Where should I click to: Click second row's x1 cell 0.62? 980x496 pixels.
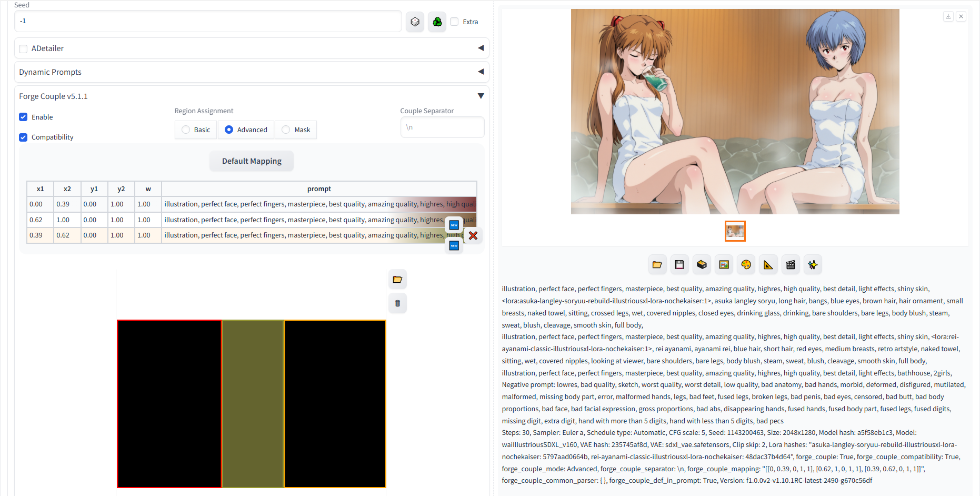point(41,220)
